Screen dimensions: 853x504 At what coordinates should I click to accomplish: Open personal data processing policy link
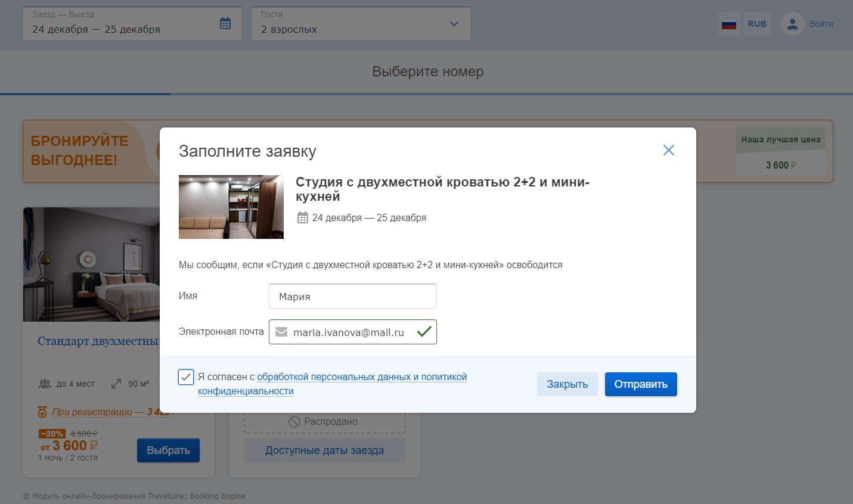click(x=332, y=384)
